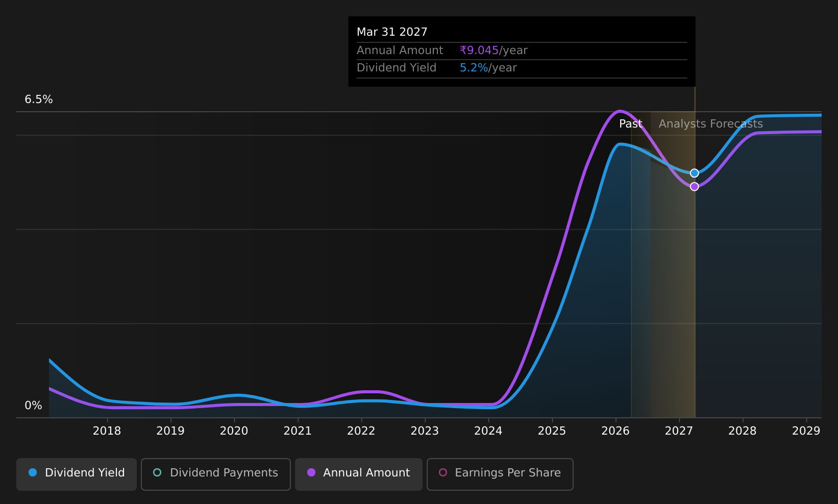The height and width of the screenshot is (504, 838).
Task: Click the ₹9.045/year annual amount value
Action: (494, 50)
